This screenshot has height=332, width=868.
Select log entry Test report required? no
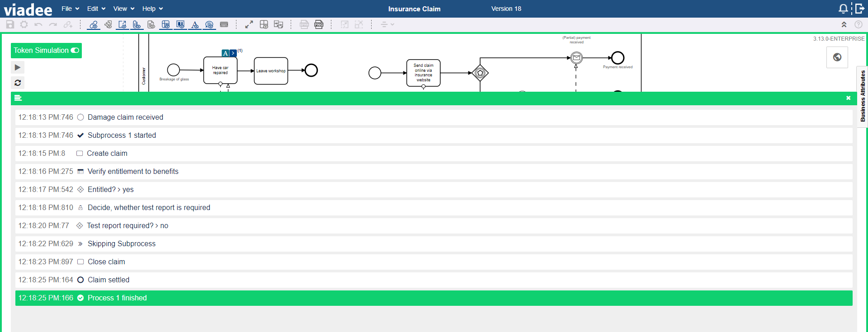(434, 225)
